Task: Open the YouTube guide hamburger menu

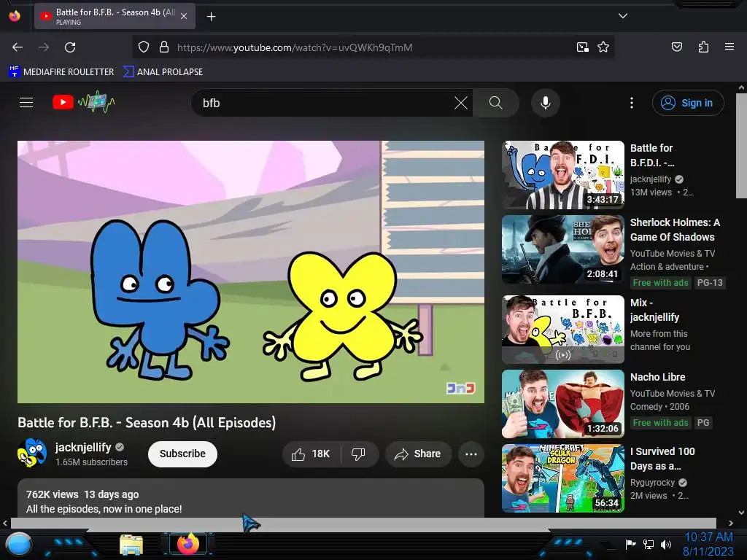Action: pyautogui.click(x=26, y=102)
